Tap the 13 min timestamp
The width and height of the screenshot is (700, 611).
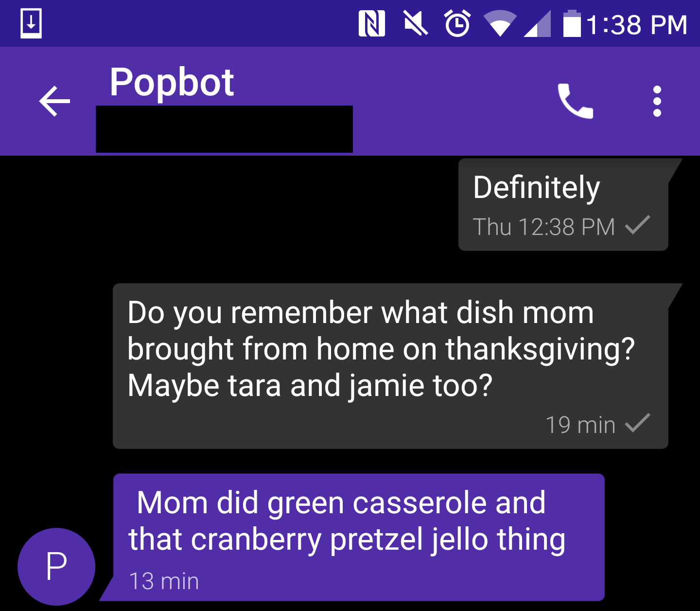point(164,581)
